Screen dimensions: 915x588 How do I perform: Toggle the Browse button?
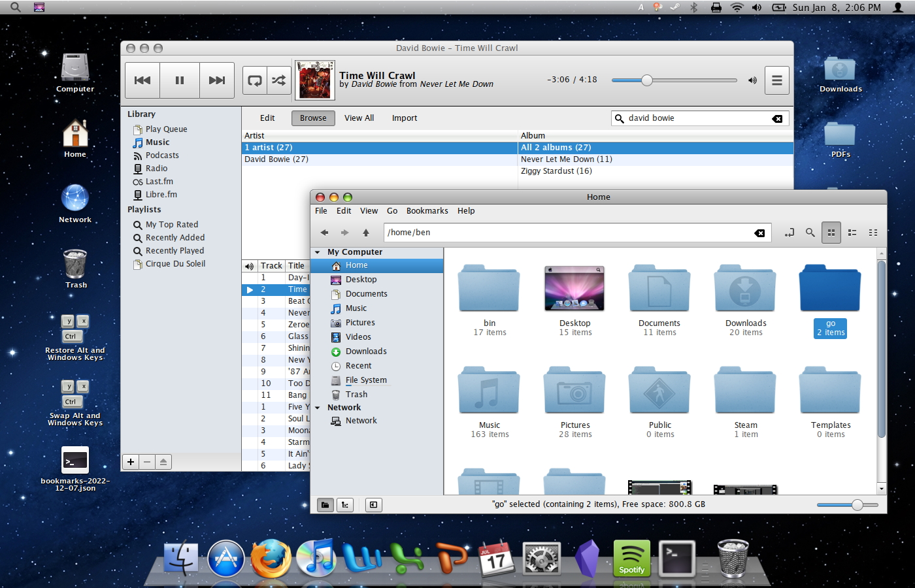[313, 118]
